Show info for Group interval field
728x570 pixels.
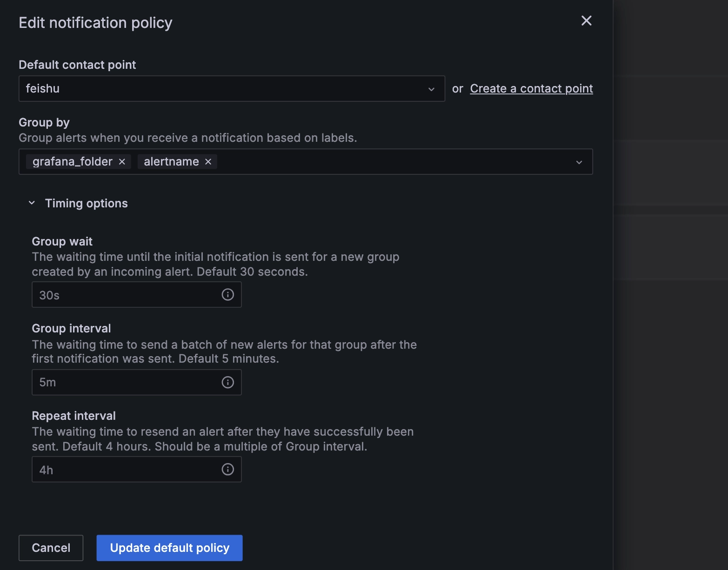(227, 382)
